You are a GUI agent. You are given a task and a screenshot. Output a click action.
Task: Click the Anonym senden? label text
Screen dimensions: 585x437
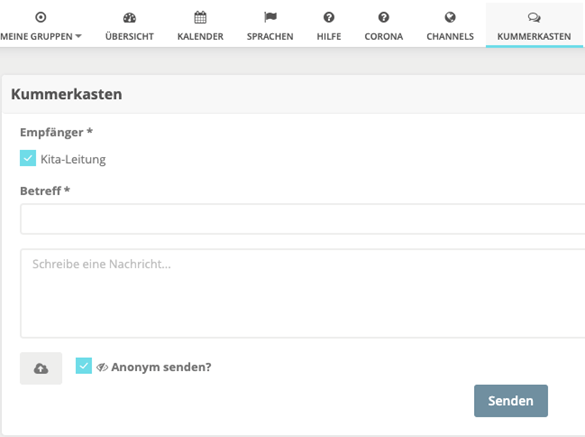pyautogui.click(x=161, y=367)
